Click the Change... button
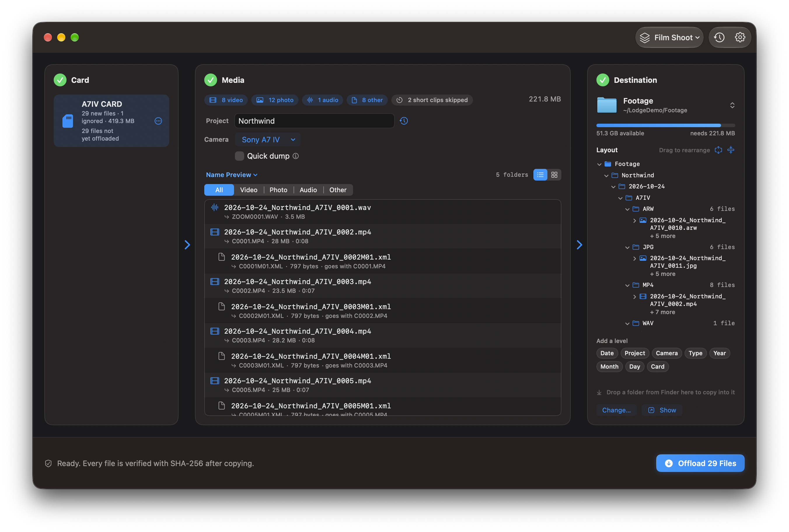The image size is (789, 532). 616,410
